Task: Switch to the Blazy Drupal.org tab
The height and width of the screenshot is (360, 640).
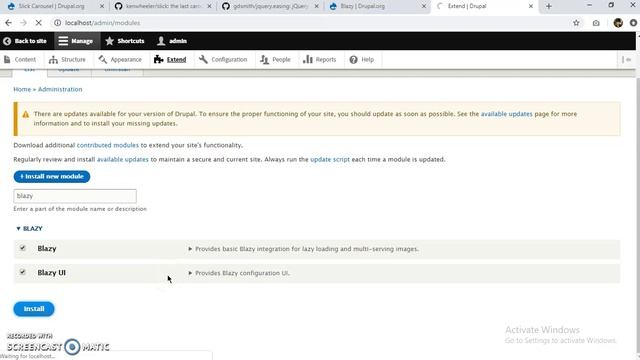Action: point(362,6)
